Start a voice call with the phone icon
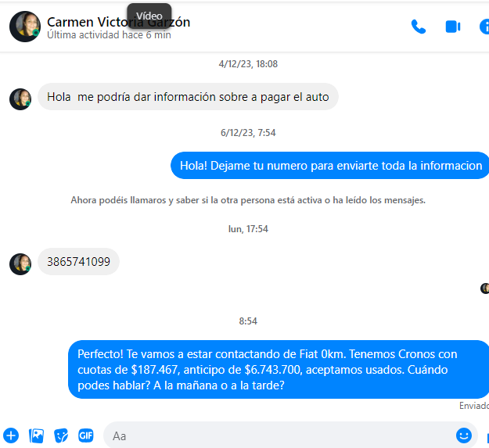 pyautogui.click(x=419, y=27)
